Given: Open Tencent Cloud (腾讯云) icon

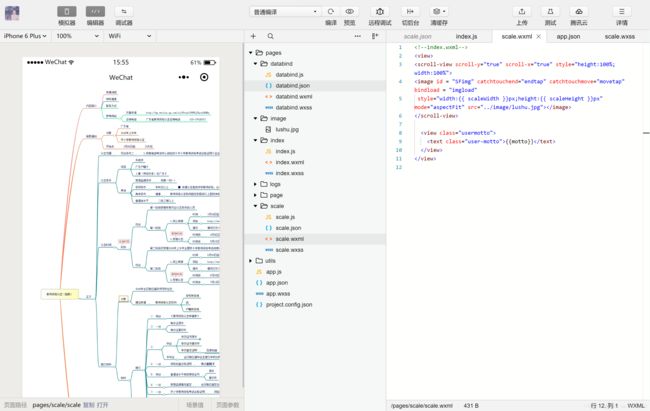Looking at the screenshot, I should [x=579, y=12].
